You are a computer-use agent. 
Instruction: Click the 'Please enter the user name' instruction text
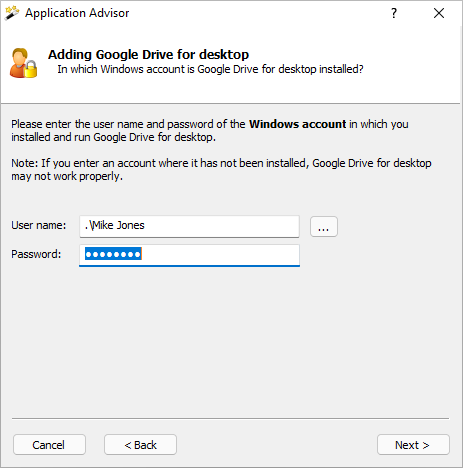[x=210, y=130]
